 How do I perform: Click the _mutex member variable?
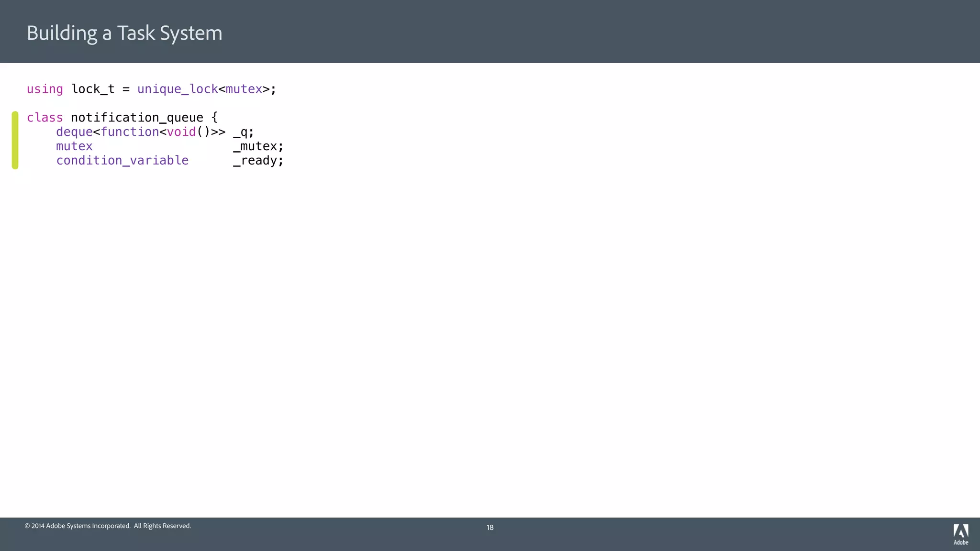click(255, 146)
